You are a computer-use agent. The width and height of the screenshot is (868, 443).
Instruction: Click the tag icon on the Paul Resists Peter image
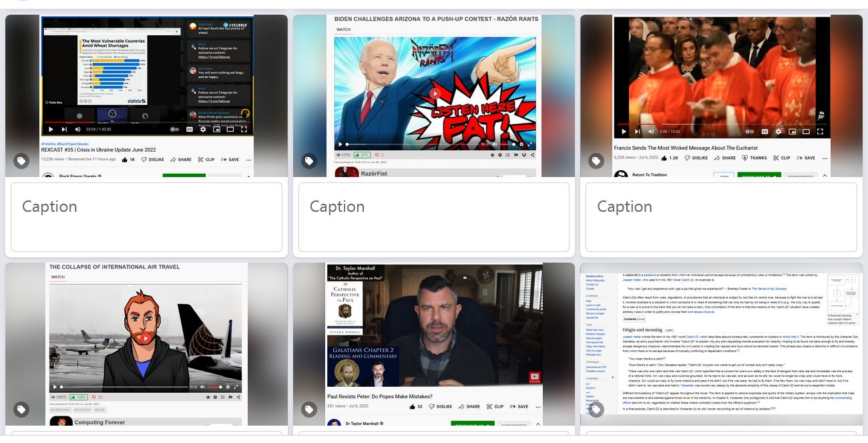point(308,410)
